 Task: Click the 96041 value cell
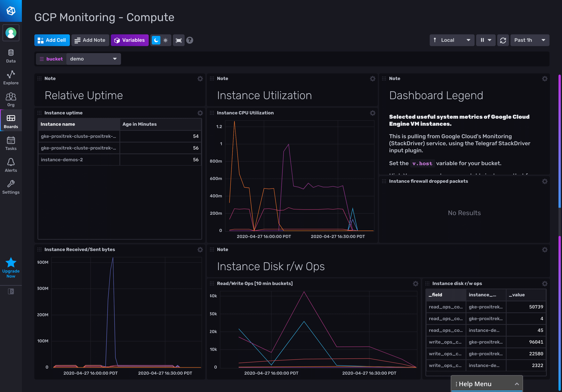(x=526, y=342)
